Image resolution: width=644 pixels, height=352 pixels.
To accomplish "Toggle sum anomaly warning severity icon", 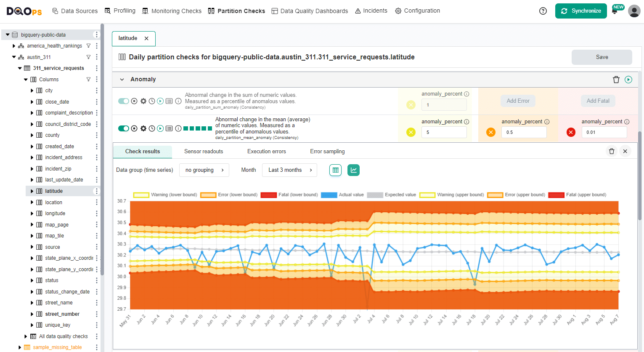I will point(411,105).
